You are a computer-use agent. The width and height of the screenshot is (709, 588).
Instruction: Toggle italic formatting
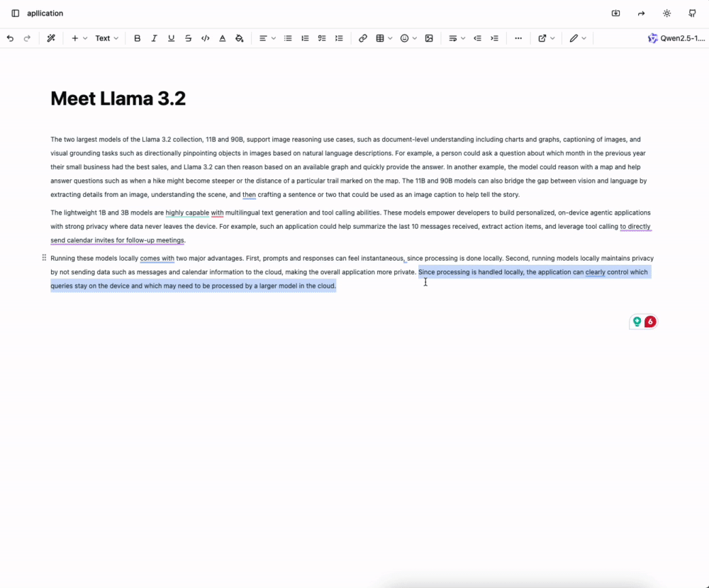(154, 38)
